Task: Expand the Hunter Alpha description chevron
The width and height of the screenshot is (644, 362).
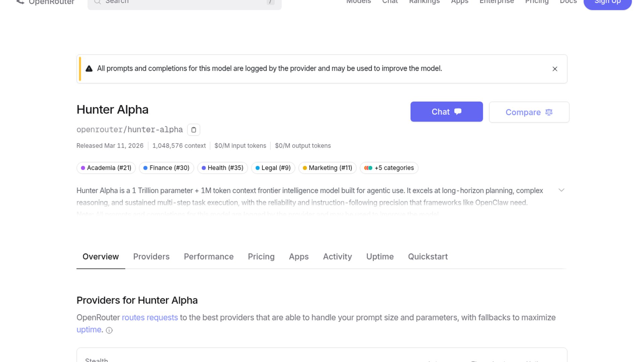Action: [x=561, y=190]
